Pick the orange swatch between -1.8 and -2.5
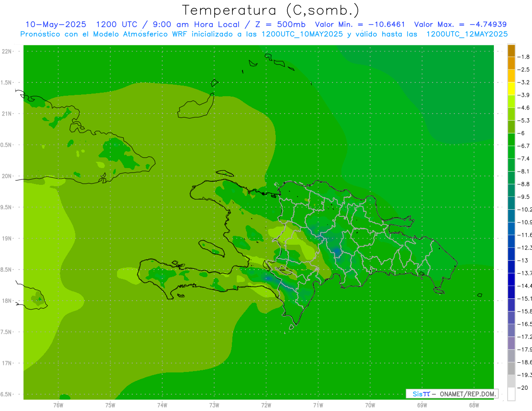Image resolution: width=532 pixels, height=411 pixels. (511, 63)
